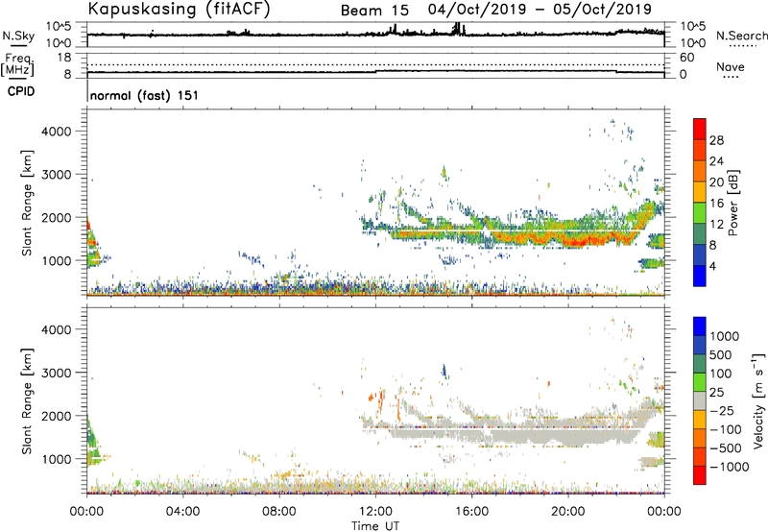Click the N.Search legend label
Screen dimensions: 768x532
click(x=742, y=36)
